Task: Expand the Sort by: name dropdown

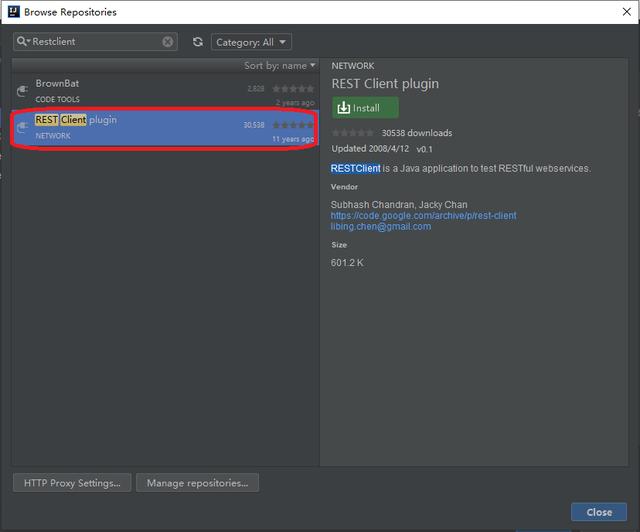Action: coord(280,65)
